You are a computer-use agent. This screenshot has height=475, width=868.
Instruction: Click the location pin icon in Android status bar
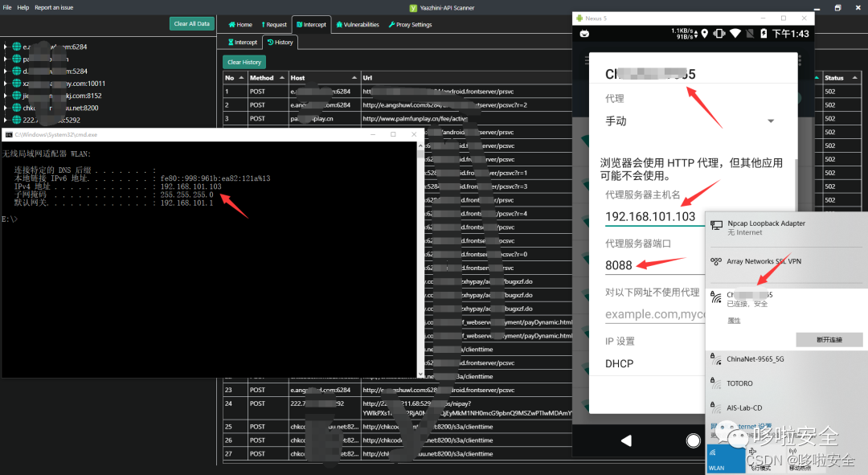pyautogui.click(x=705, y=33)
